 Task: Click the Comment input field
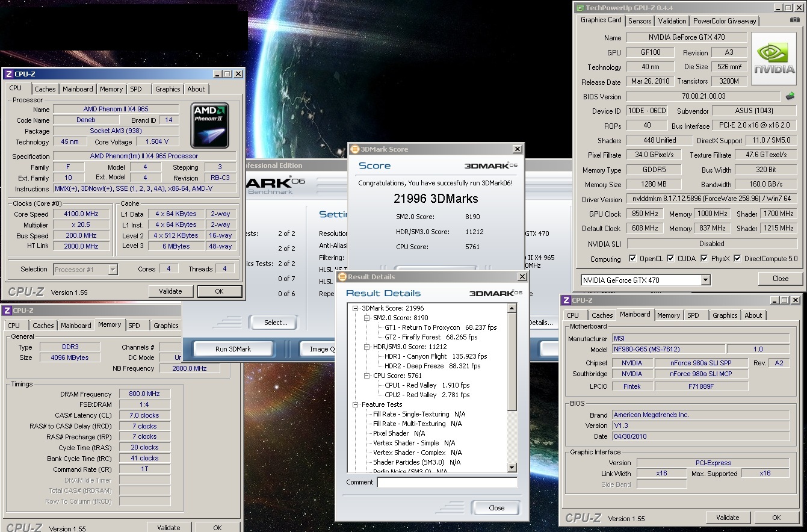447,482
